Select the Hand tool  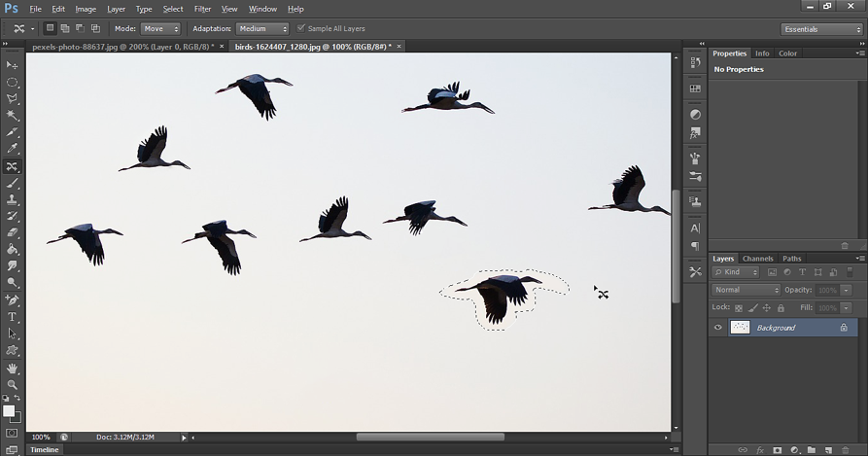[x=12, y=369]
